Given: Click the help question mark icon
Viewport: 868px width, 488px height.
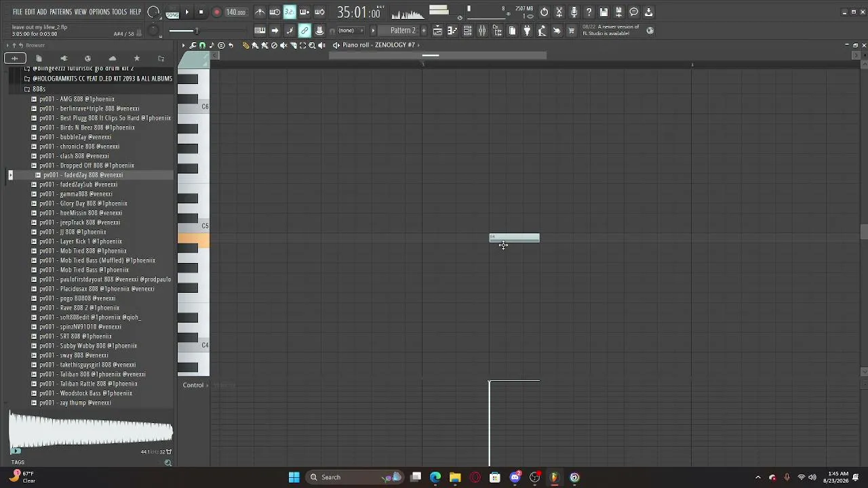Looking at the screenshot, I should [589, 12].
